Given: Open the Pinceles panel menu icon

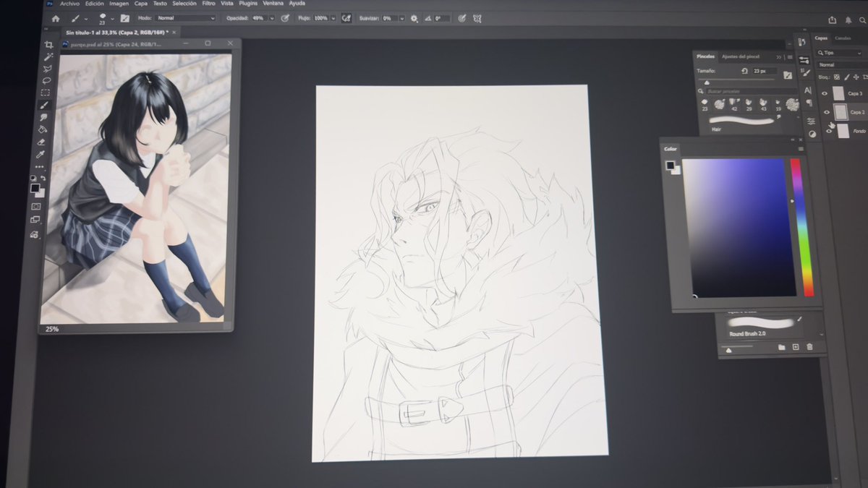Looking at the screenshot, I should click(x=789, y=56).
